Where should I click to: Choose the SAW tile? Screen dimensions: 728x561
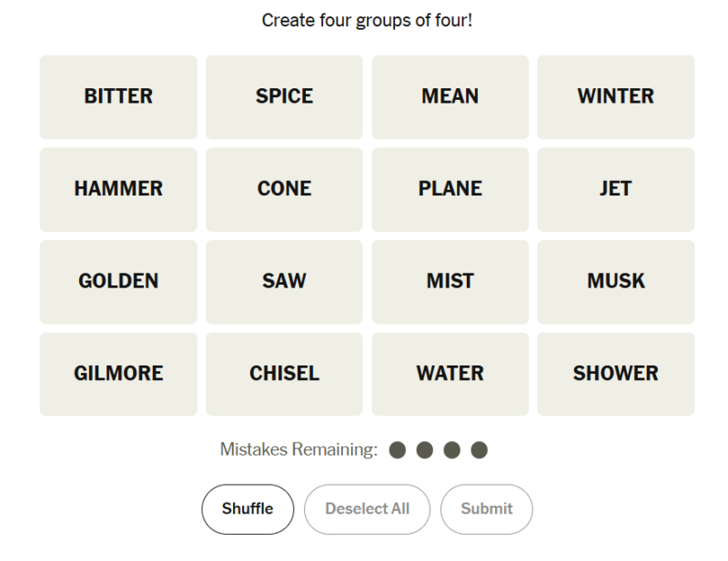pos(284,282)
